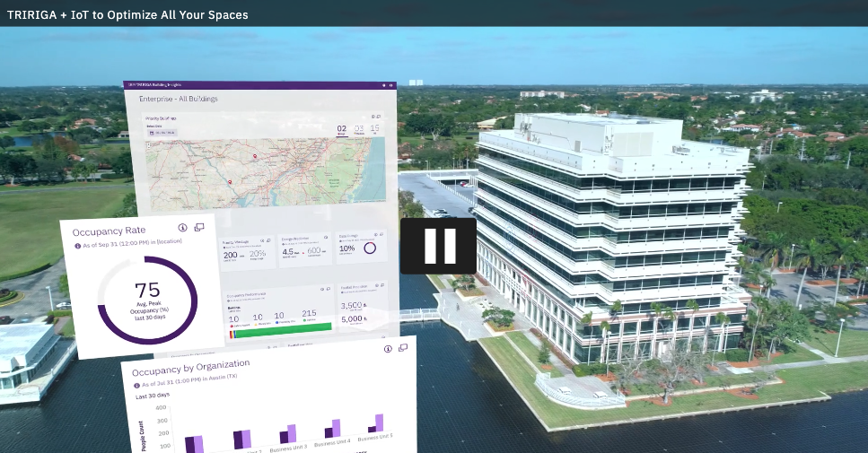Pop out the Occupancy by Organization card
868x453 pixels.
403,347
